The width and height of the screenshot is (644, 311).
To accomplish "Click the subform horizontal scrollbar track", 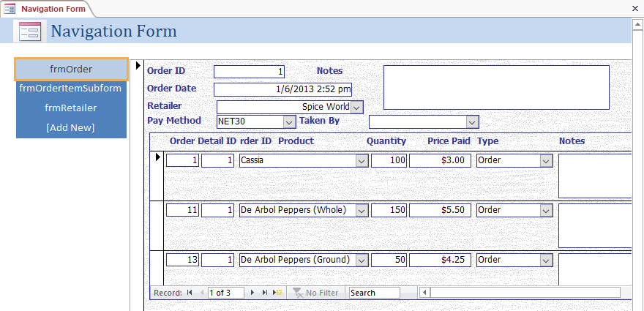I will click(x=525, y=293).
